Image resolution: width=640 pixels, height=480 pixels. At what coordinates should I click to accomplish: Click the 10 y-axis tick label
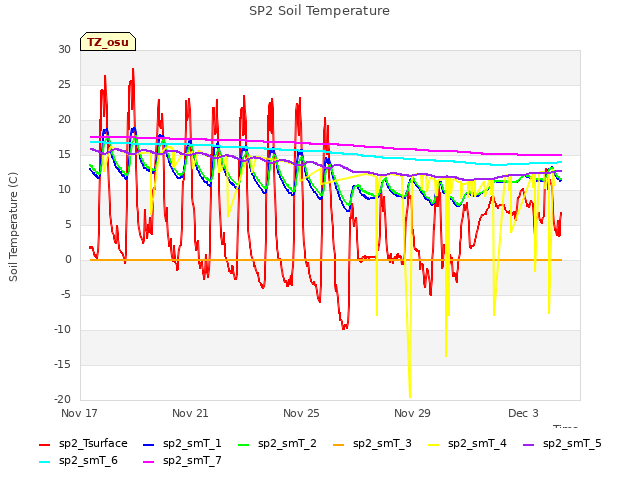coord(64,190)
